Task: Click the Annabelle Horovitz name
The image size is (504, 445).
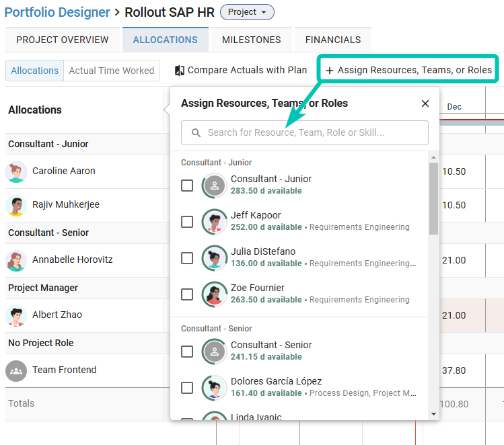Action: point(72,259)
